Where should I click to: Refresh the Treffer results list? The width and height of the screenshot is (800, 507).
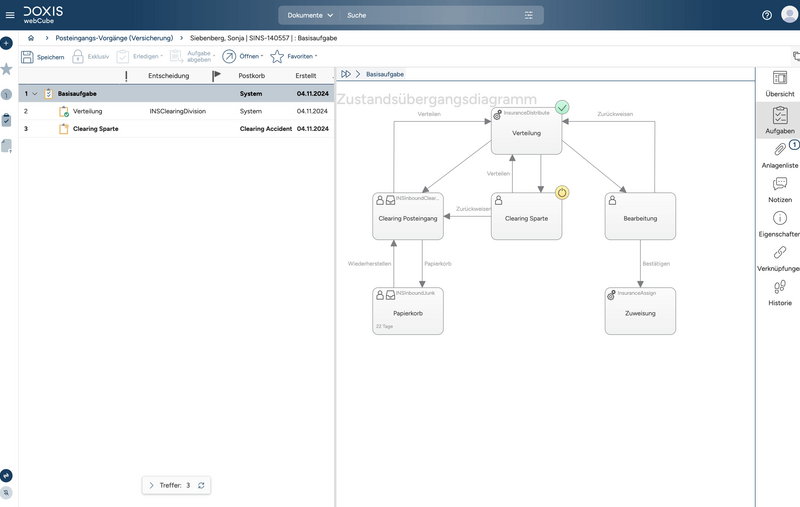(201, 485)
